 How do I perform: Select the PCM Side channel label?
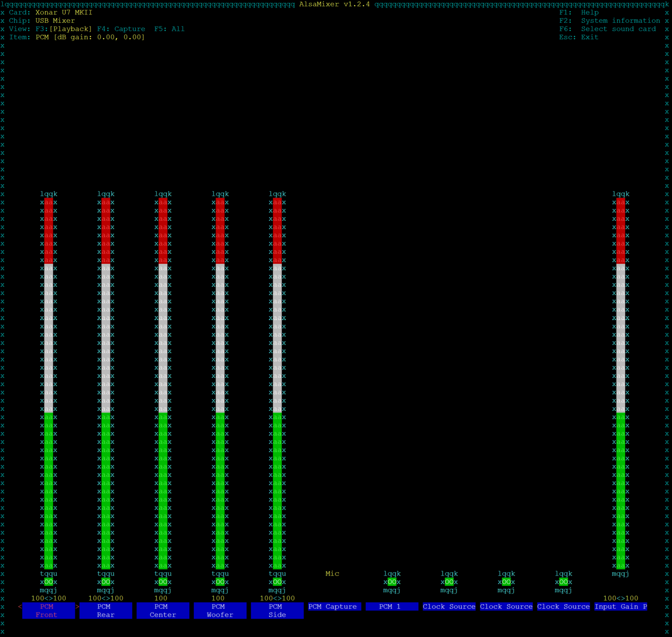coord(277,610)
